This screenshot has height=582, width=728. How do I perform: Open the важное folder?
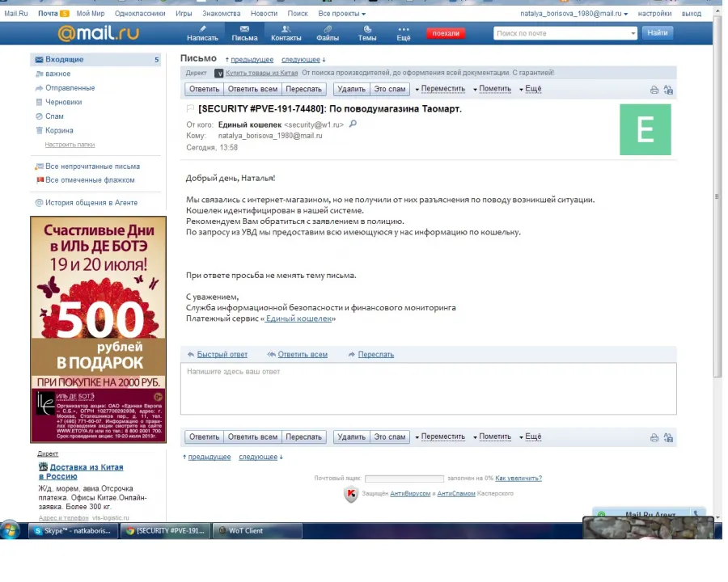[57, 74]
